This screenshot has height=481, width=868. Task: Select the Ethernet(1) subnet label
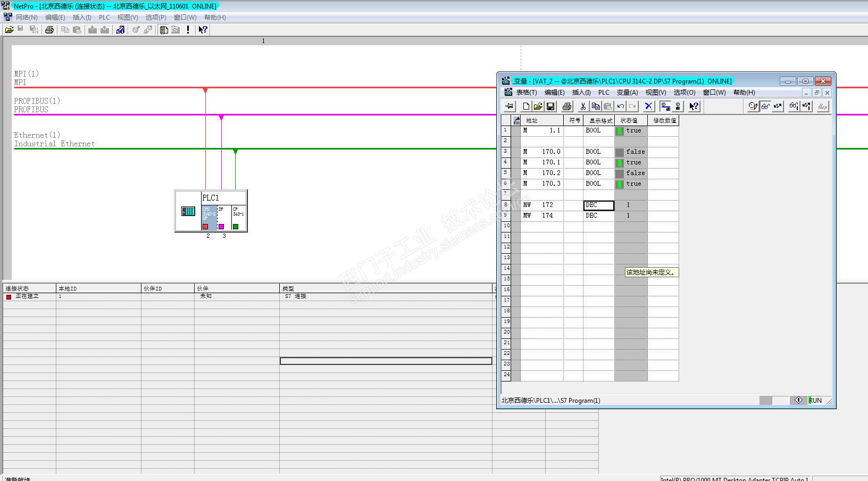tap(37, 135)
